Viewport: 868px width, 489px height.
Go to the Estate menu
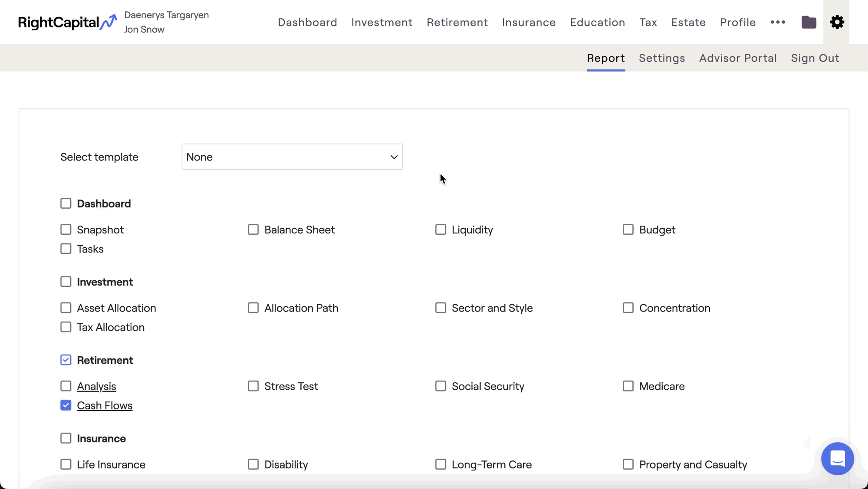pyautogui.click(x=688, y=22)
